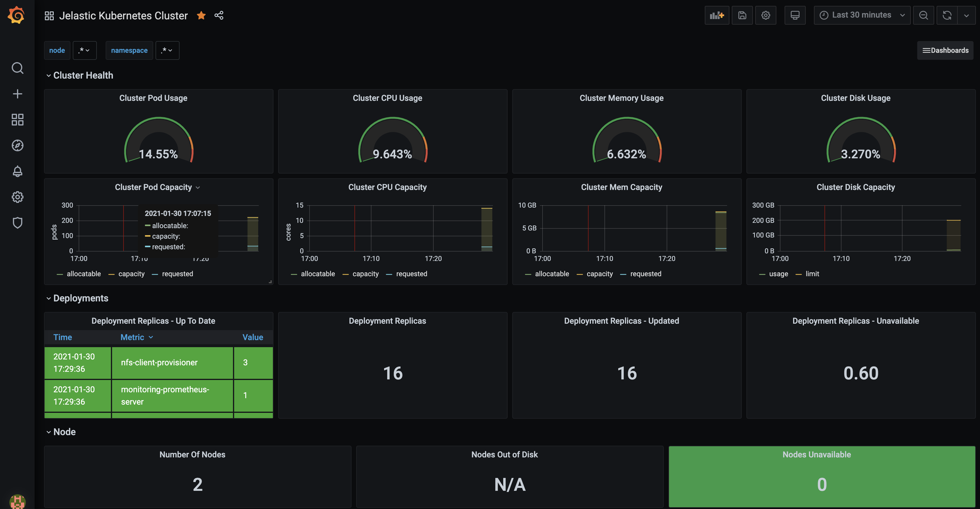This screenshot has height=509, width=980.
Task: Sort the table by the Metric column
Action: coord(136,337)
